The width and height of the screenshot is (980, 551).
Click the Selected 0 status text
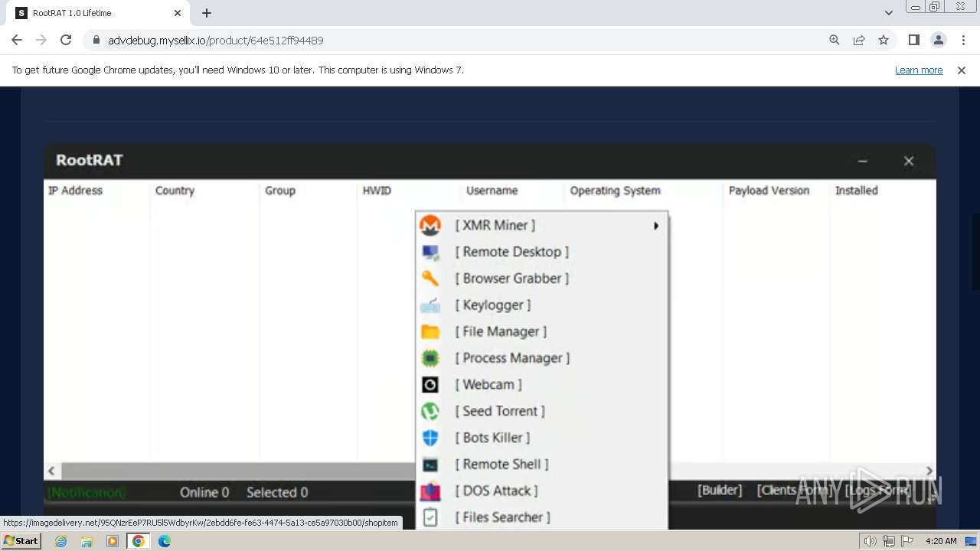pyautogui.click(x=277, y=493)
